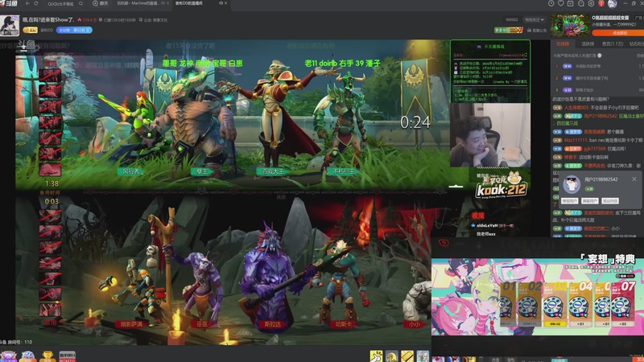644x362 pixels.
Task: Open the user profile avatar in title bar
Action: click(612, 4)
